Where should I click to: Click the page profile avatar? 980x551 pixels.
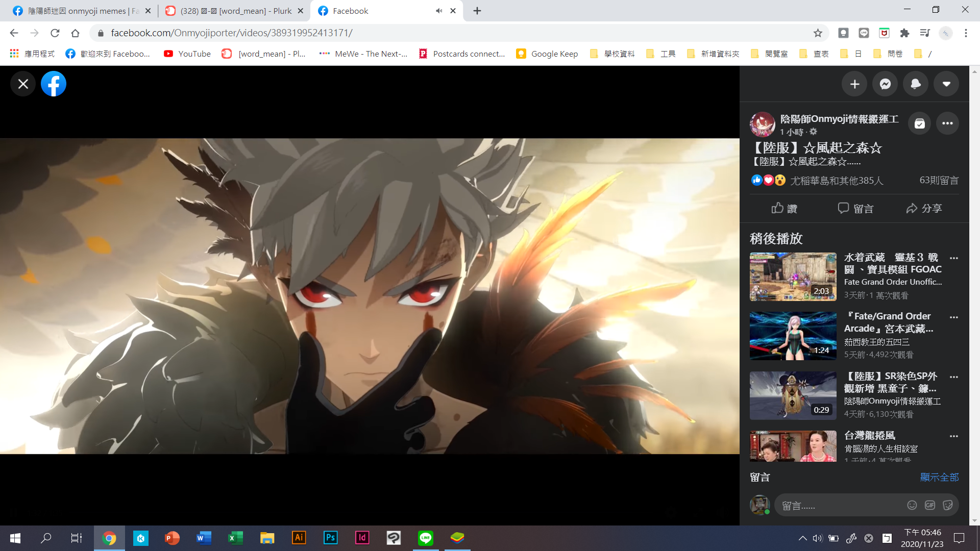763,124
